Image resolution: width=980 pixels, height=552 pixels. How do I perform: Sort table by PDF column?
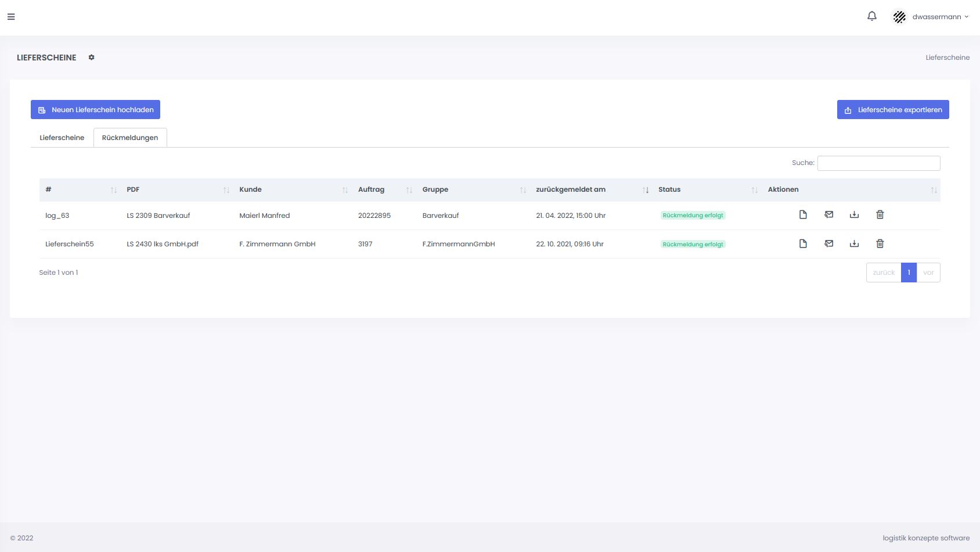177,190
